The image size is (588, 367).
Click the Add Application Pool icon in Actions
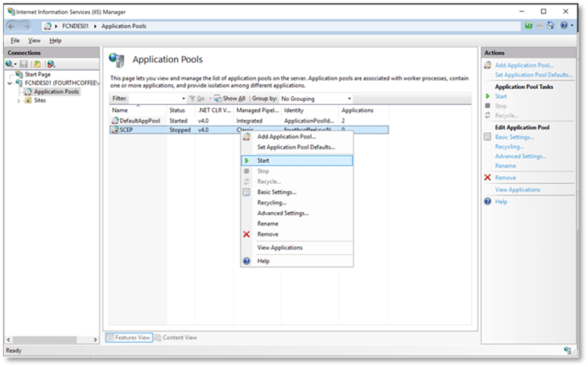click(x=488, y=65)
